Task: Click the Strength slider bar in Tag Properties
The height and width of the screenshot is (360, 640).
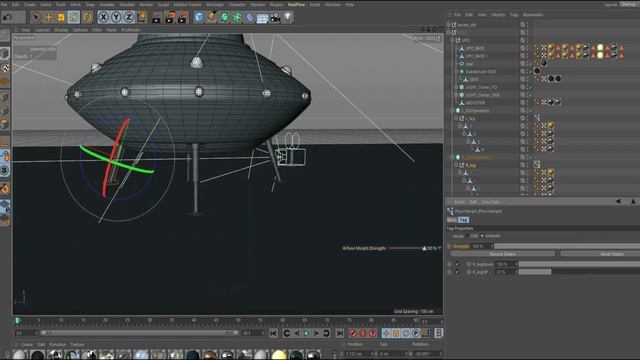Action: pos(567,246)
